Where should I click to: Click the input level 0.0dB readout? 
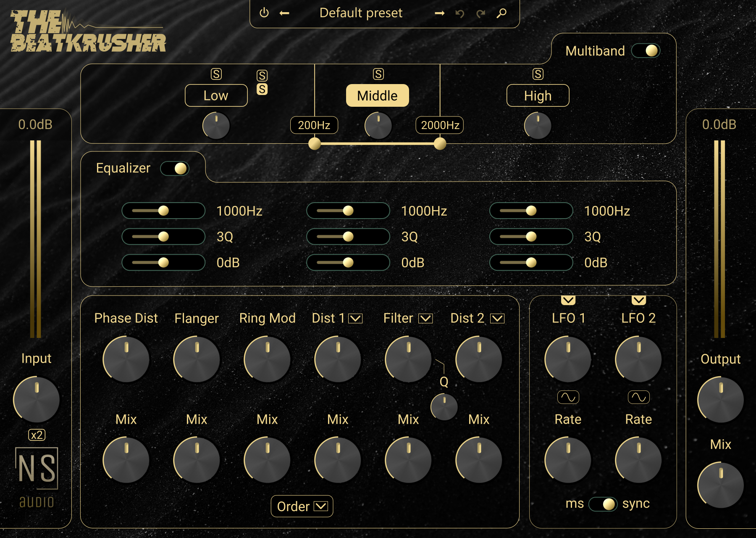[x=35, y=124]
